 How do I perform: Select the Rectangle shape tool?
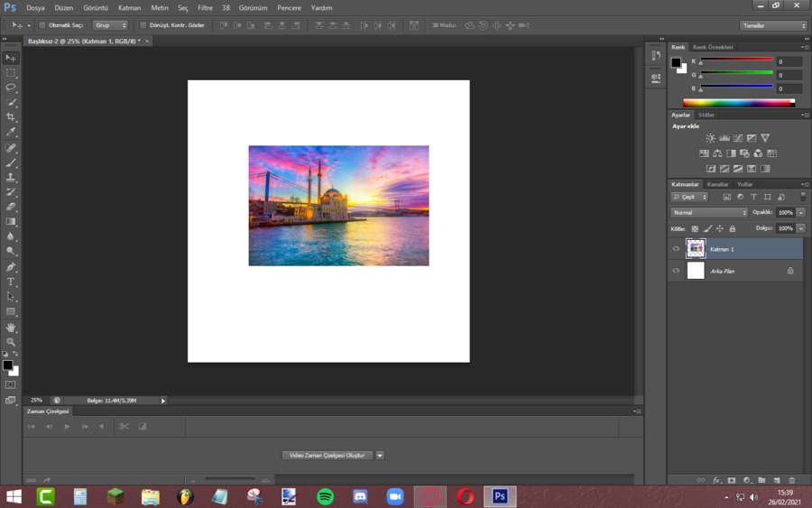10,311
